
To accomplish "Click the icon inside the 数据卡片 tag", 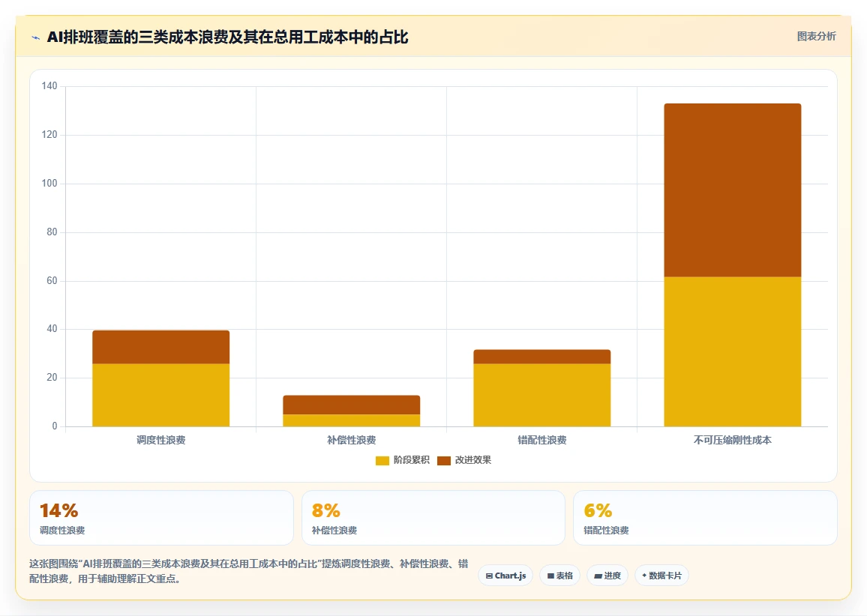I will [644, 576].
